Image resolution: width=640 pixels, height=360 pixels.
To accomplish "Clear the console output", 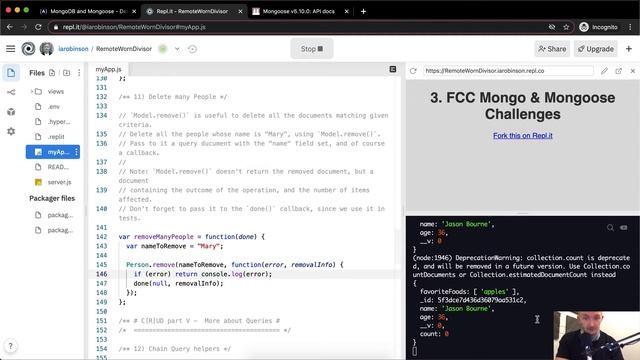I will tap(624, 227).
